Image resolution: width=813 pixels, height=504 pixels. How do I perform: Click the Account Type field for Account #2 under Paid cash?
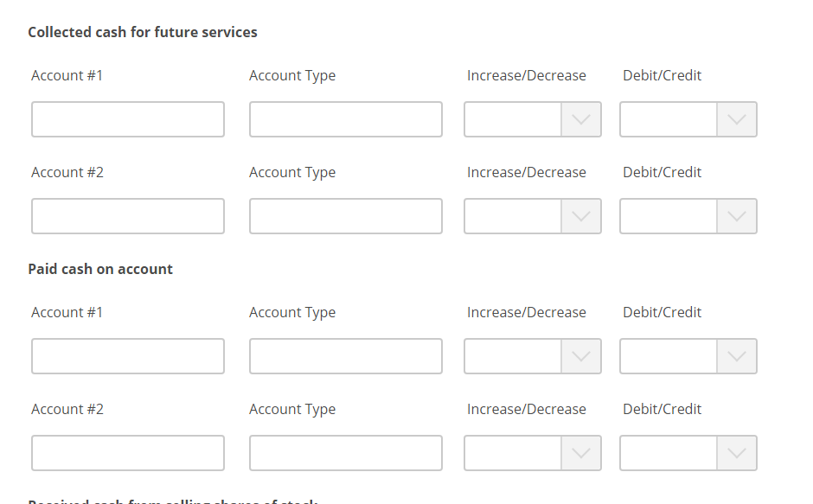tap(345, 453)
